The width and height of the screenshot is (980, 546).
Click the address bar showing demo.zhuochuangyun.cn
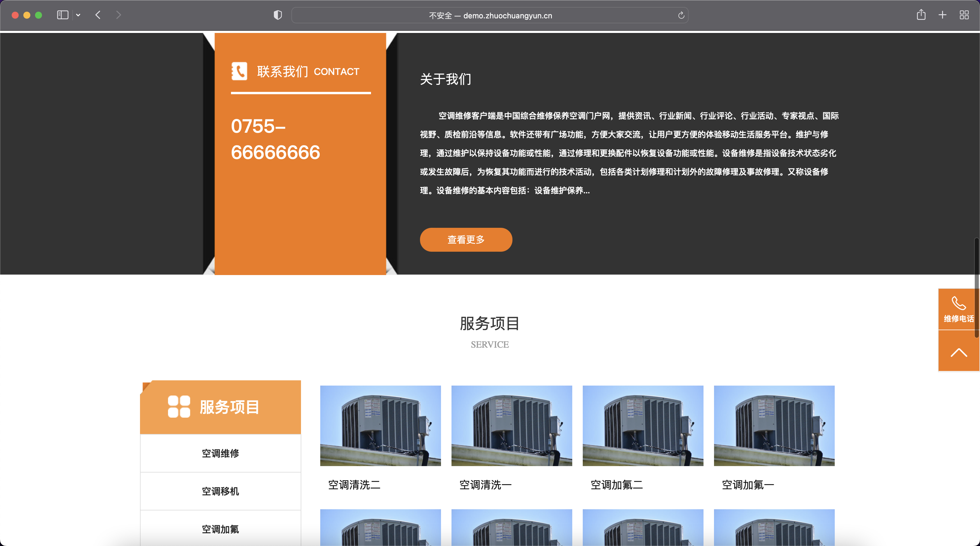tap(490, 15)
